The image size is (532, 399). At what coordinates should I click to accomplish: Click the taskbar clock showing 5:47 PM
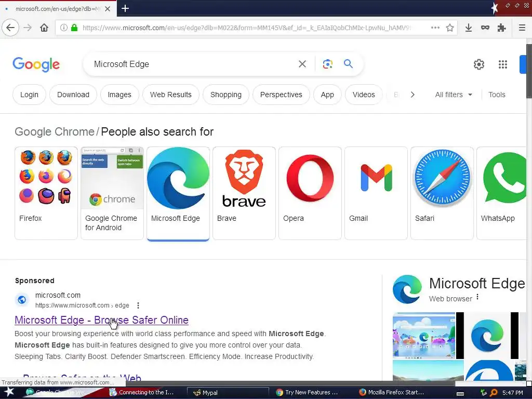click(x=513, y=393)
